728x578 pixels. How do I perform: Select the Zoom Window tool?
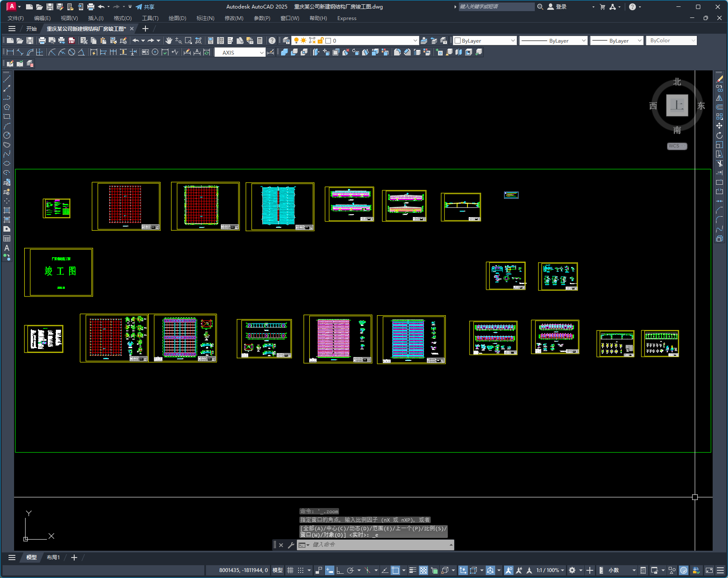click(x=189, y=41)
